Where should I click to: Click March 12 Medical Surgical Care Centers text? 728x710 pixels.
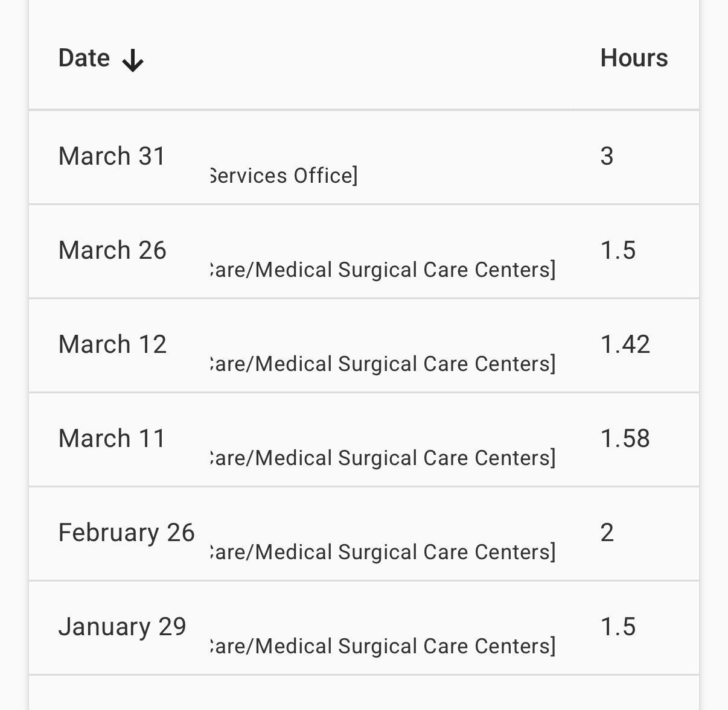[x=382, y=364]
